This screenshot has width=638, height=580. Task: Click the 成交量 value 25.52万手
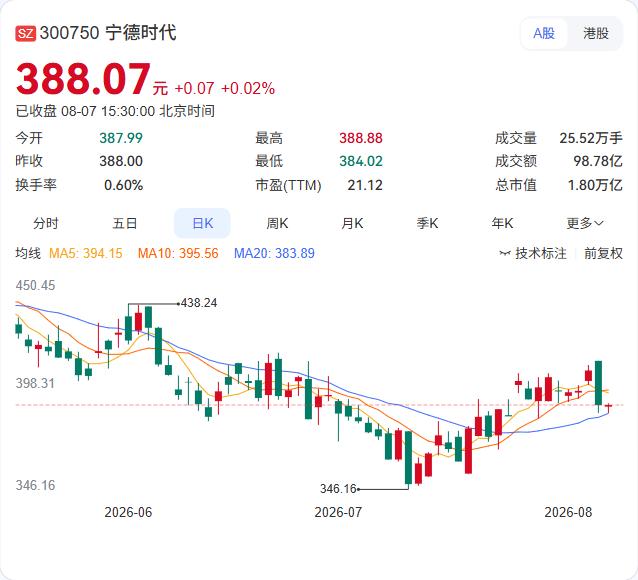click(591, 138)
